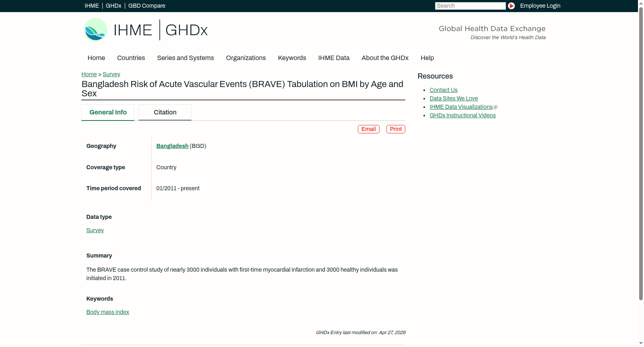Open About the GHDx menu item
This screenshot has width=644, height=347.
(385, 58)
